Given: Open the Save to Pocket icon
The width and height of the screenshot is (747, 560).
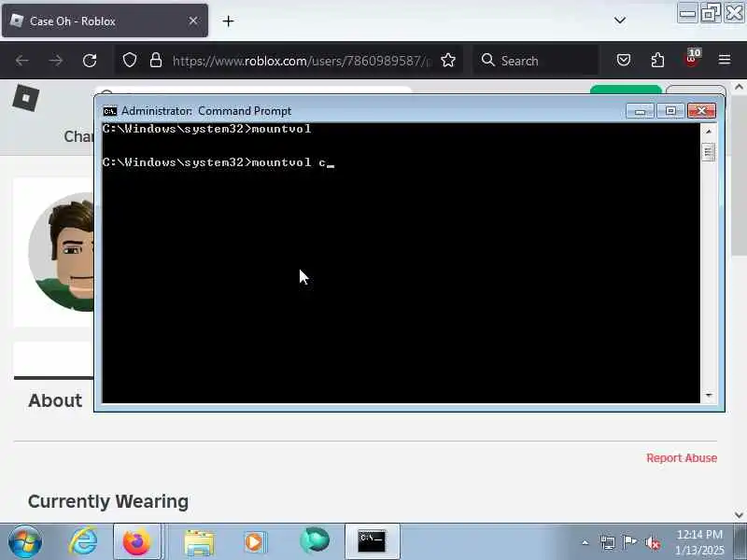Looking at the screenshot, I should click(x=624, y=60).
